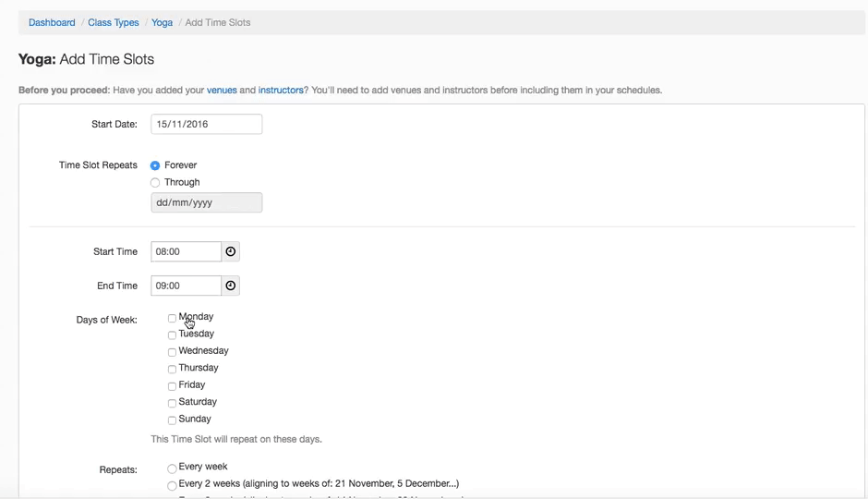Tick the Tuesday checkbox

172,335
